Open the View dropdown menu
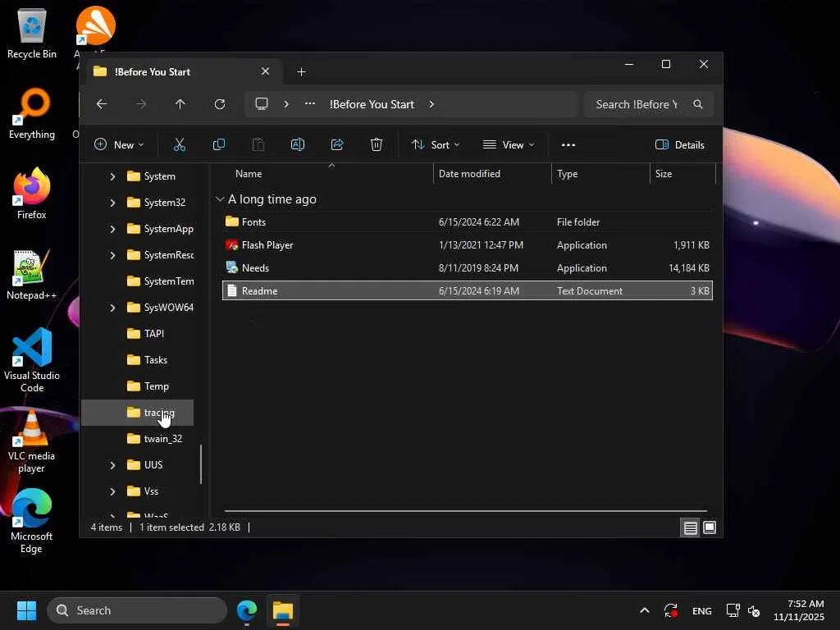The image size is (840, 630). 509,144
